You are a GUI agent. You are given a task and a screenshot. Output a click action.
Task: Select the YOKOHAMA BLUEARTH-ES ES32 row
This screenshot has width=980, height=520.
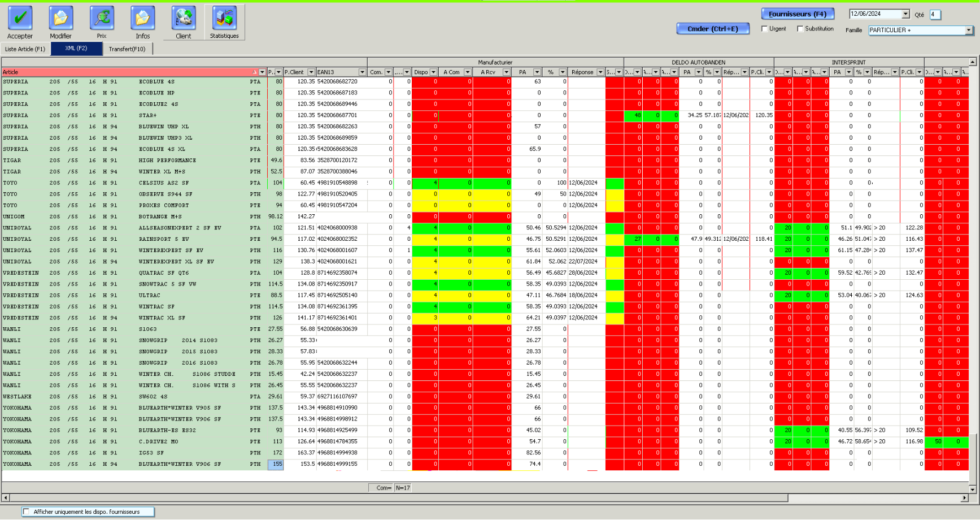pyautogui.click(x=485, y=430)
